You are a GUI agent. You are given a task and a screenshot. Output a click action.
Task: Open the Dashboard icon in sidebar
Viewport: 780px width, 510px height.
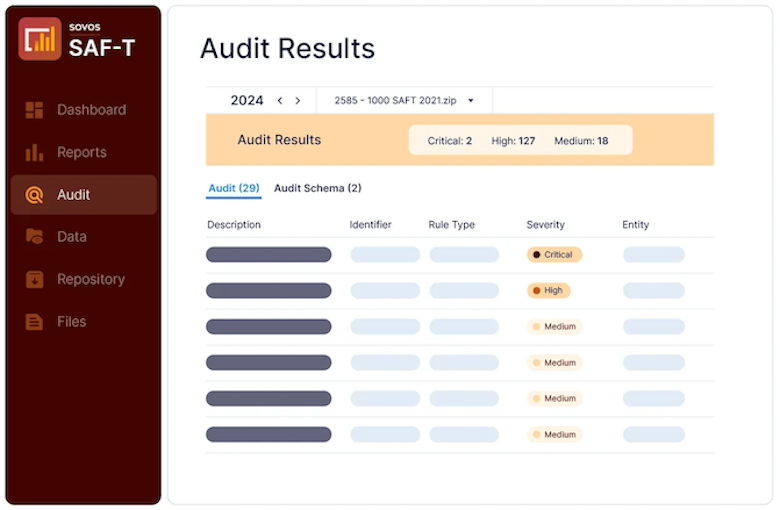(x=35, y=110)
